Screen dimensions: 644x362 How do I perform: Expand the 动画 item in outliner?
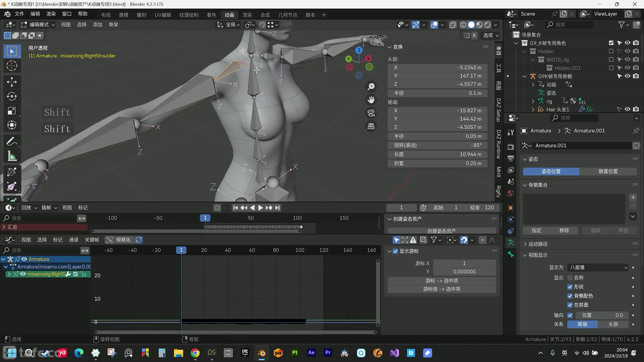(x=533, y=85)
